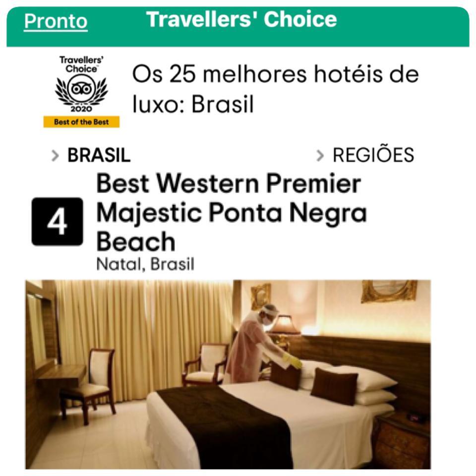Click the left laurel wreath of the badge
The height and width of the screenshot is (476, 476).
pyautogui.click(x=63, y=91)
